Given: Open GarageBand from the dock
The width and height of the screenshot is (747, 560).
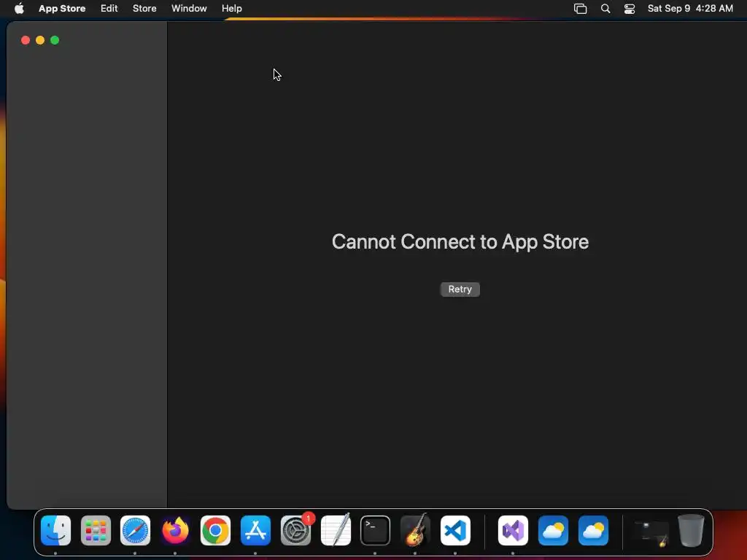Looking at the screenshot, I should 415,531.
